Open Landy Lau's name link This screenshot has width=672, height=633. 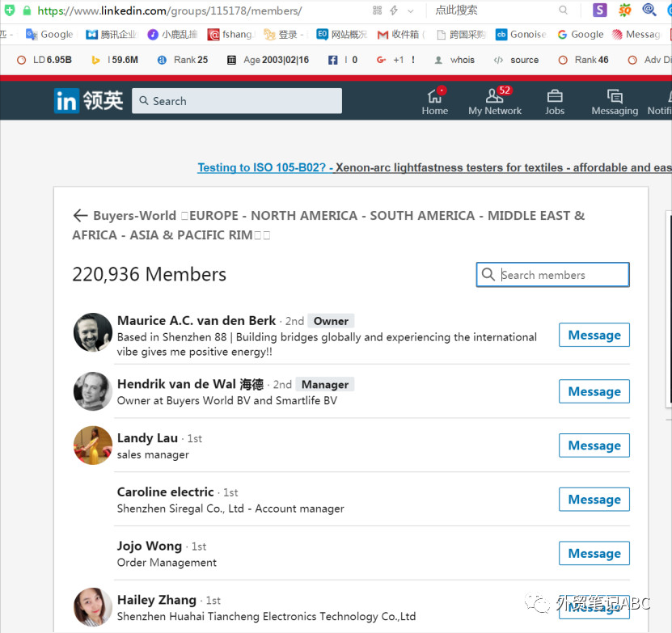point(147,438)
